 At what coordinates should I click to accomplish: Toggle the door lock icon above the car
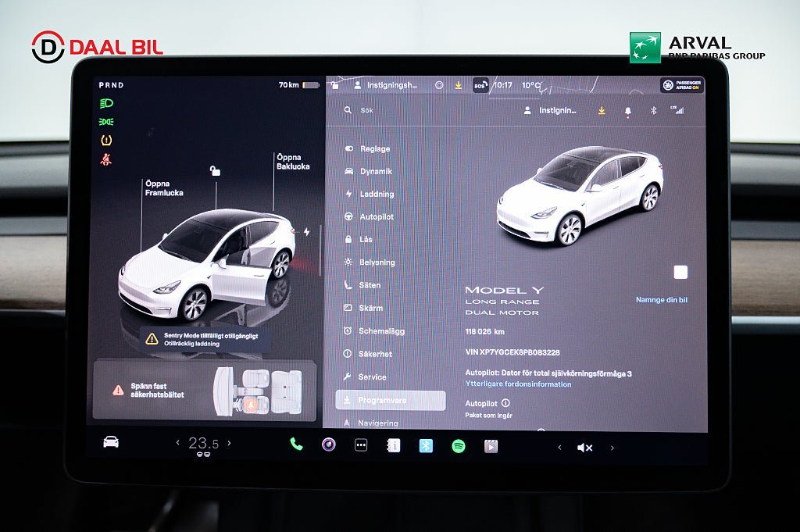tap(215, 170)
